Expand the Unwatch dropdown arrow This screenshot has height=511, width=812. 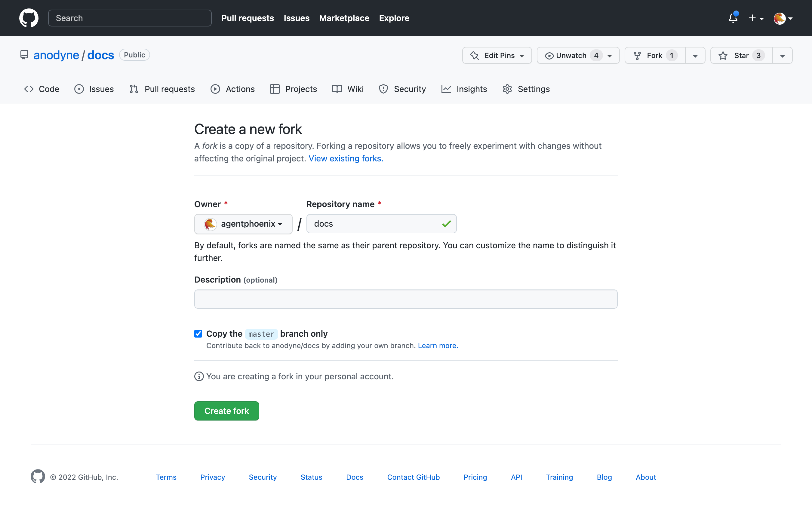(x=610, y=56)
